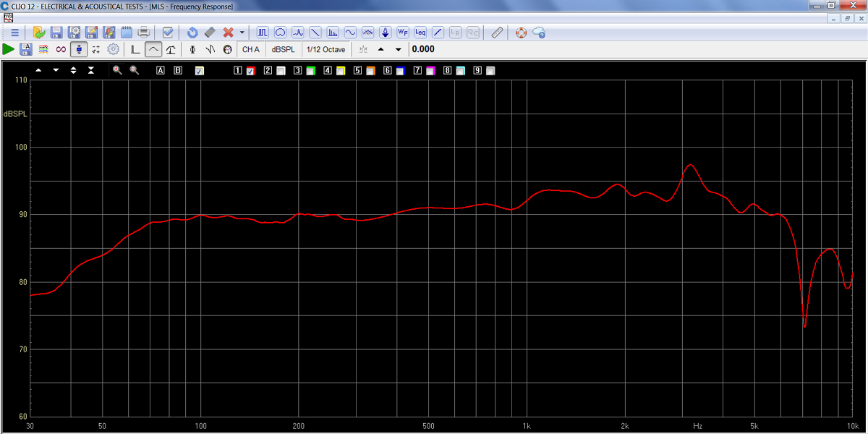Click the vertical compress hourglass icon

[90, 70]
